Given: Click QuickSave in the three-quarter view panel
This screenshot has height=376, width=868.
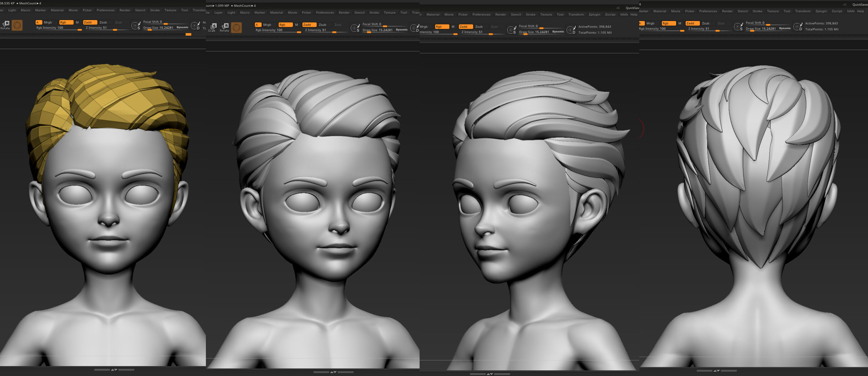Looking at the screenshot, I should click(x=632, y=8).
